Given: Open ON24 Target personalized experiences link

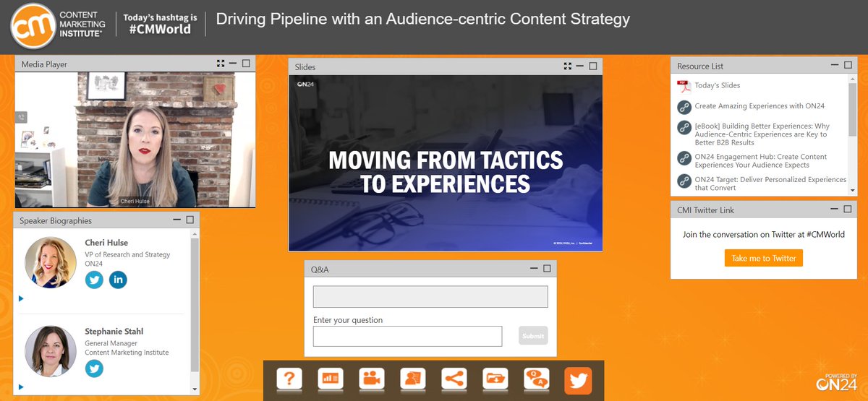Looking at the screenshot, I should 770,184.
